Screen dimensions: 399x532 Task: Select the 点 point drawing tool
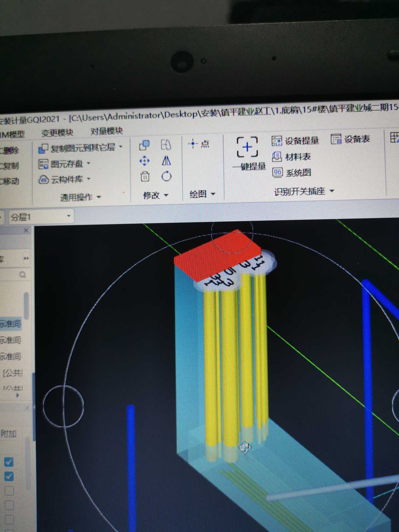coord(199,144)
